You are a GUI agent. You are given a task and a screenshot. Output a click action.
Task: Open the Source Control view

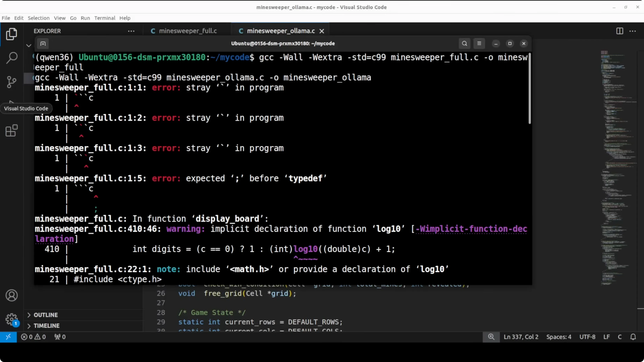(12, 82)
